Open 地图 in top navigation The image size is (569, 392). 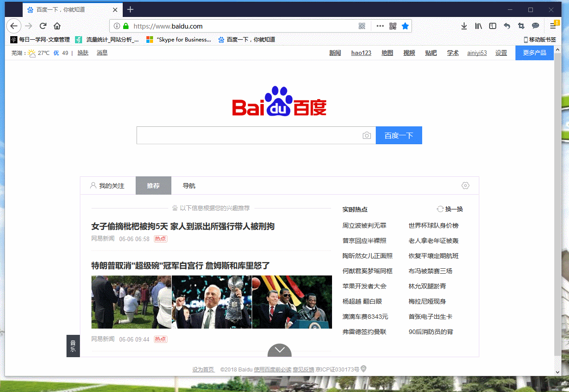(387, 53)
